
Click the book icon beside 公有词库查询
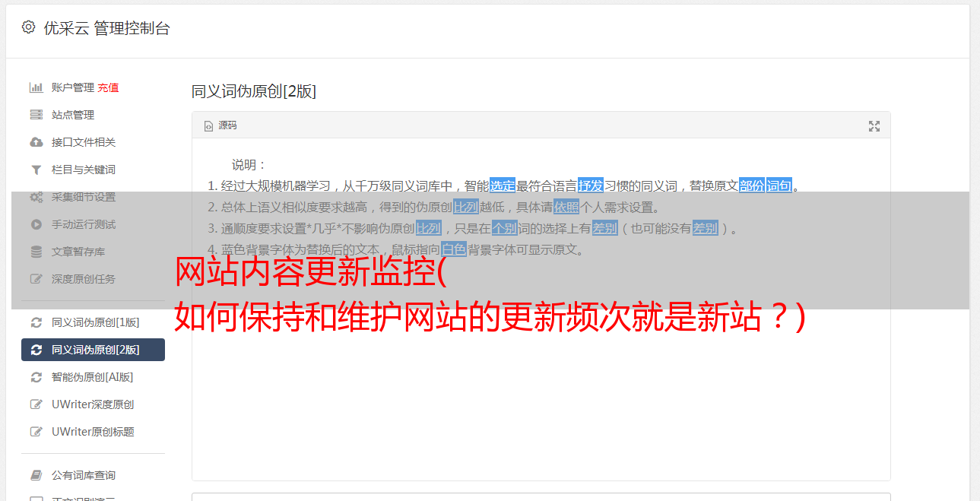coord(36,475)
